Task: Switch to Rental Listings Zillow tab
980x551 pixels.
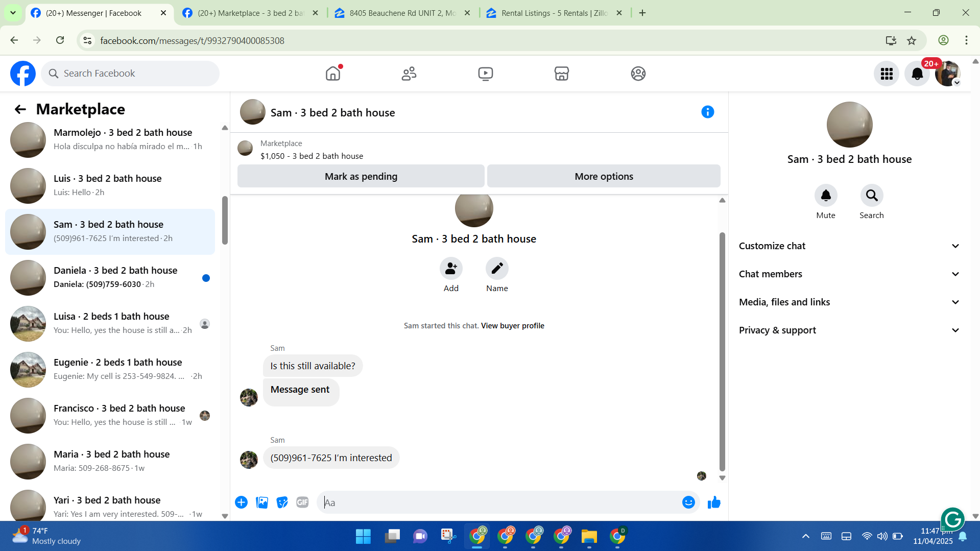Action: [x=554, y=13]
